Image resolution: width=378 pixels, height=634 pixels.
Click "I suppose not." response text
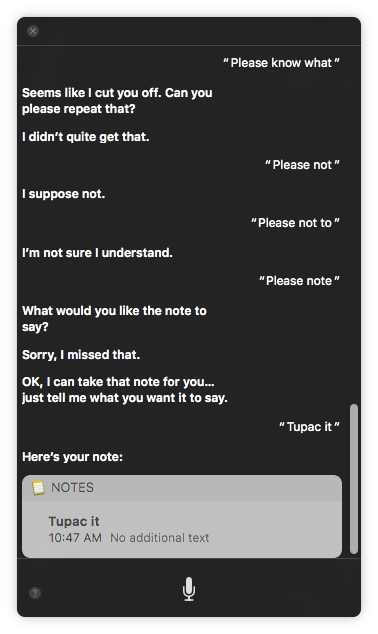(64, 194)
